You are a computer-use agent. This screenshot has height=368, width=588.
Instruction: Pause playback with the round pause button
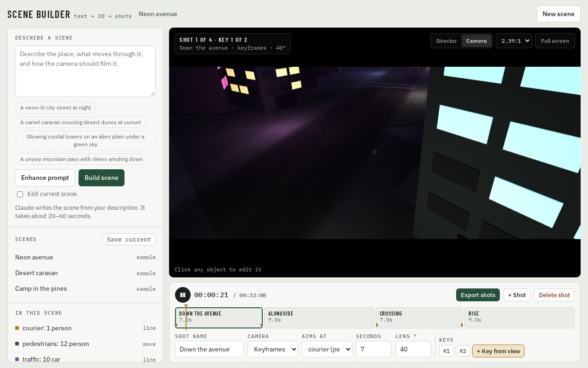tap(183, 295)
